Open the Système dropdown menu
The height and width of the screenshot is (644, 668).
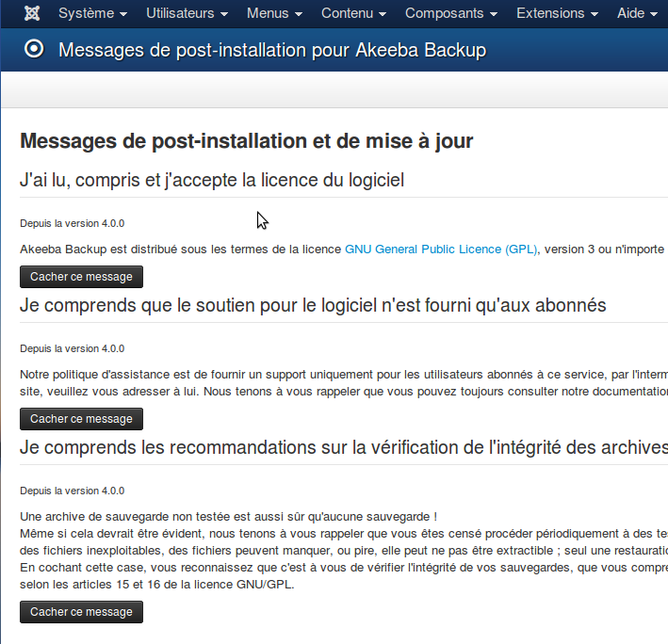coord(92,14)
